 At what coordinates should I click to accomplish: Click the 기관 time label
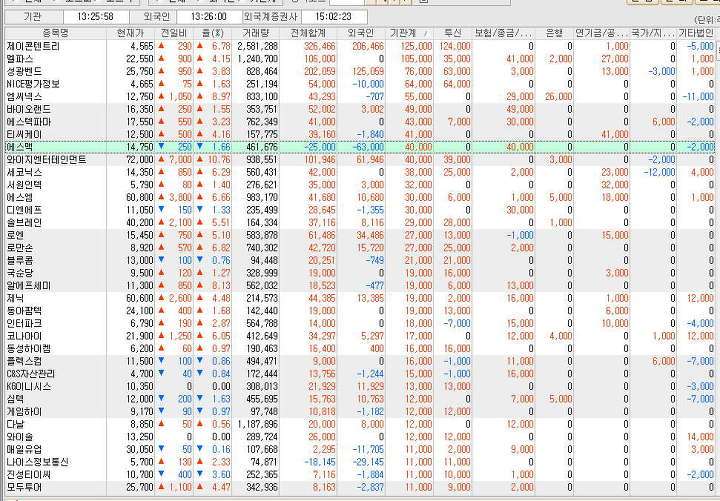pos(32,17)
